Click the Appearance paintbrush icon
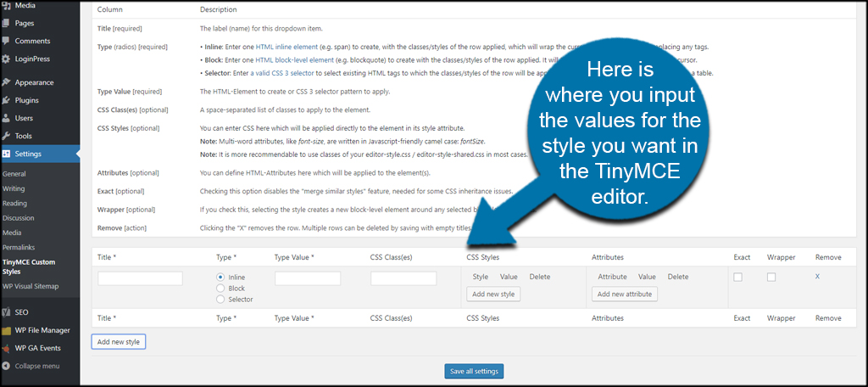 [x=6, y=82]
